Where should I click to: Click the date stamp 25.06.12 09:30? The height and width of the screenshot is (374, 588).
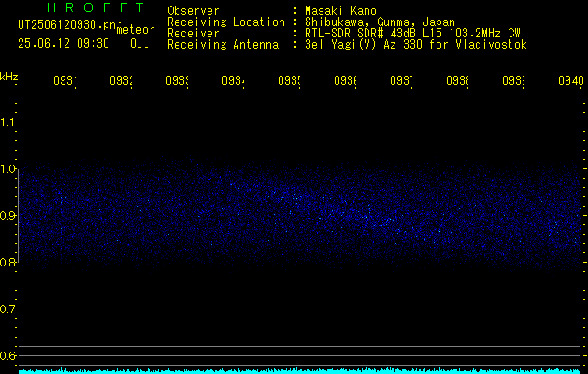[64, 44]
